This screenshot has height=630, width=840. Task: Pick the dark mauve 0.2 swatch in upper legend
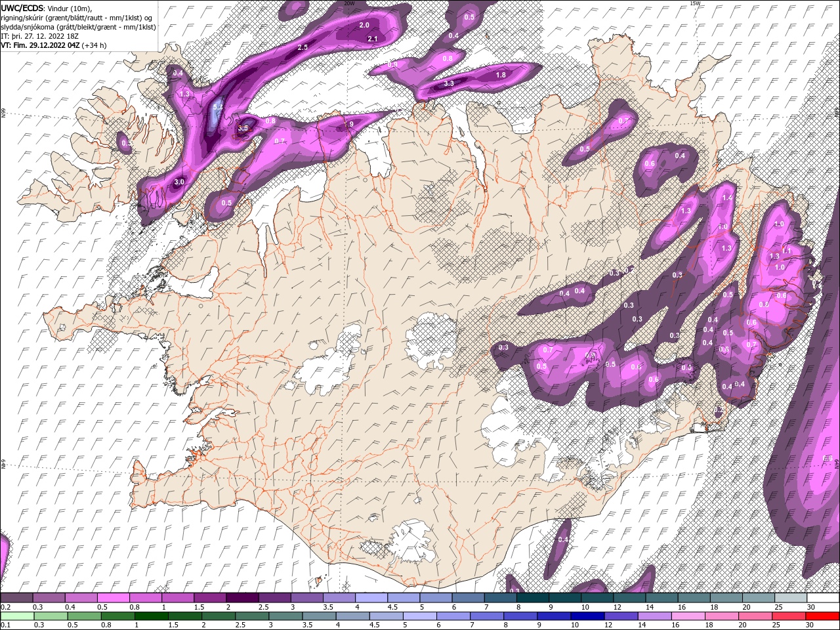pos(16,598)
